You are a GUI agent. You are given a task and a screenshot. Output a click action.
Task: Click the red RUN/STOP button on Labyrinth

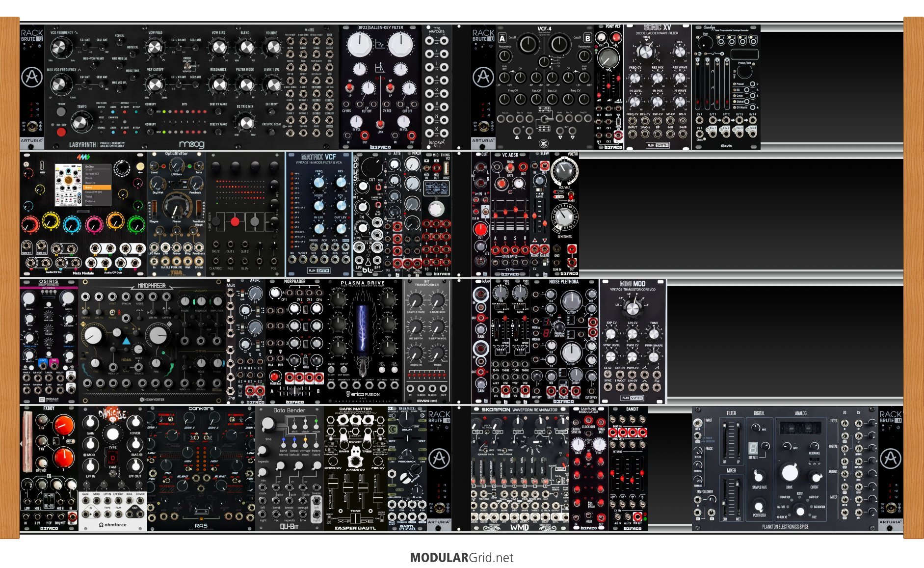[61, 133]
